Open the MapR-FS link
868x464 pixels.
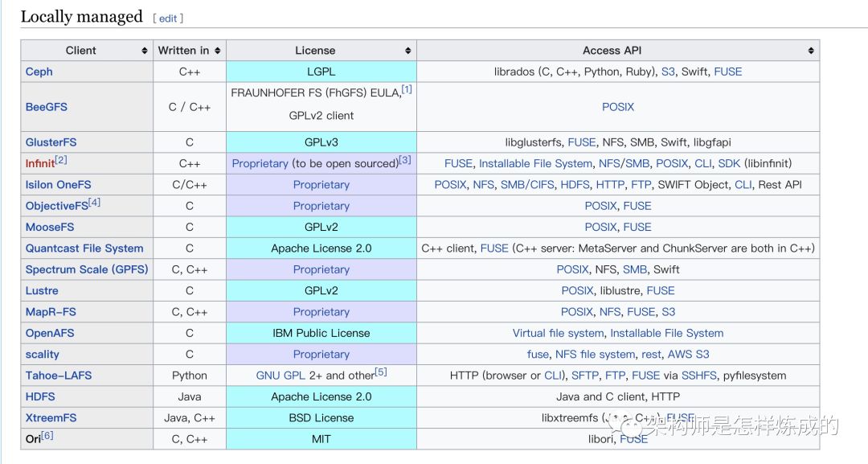51,312
